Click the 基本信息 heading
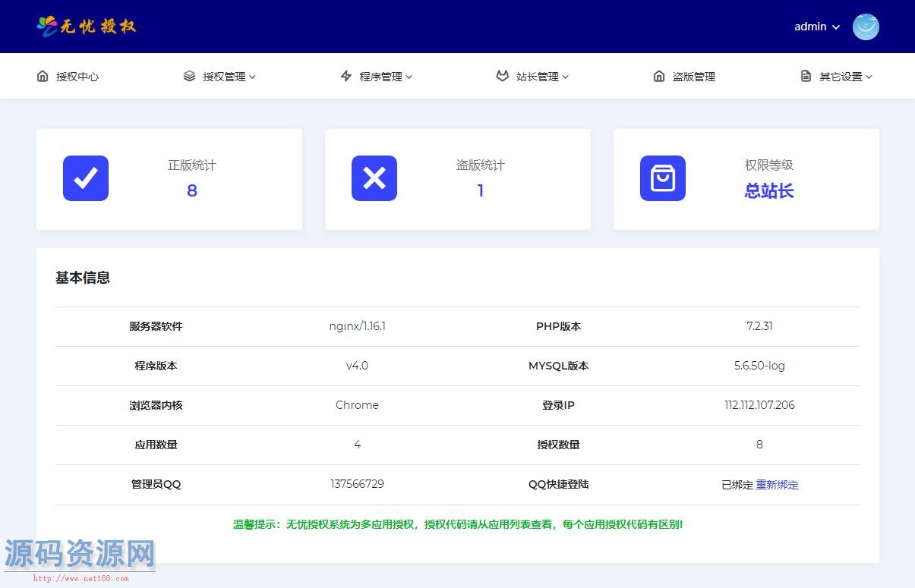915x588 pixels. point(83,278)
